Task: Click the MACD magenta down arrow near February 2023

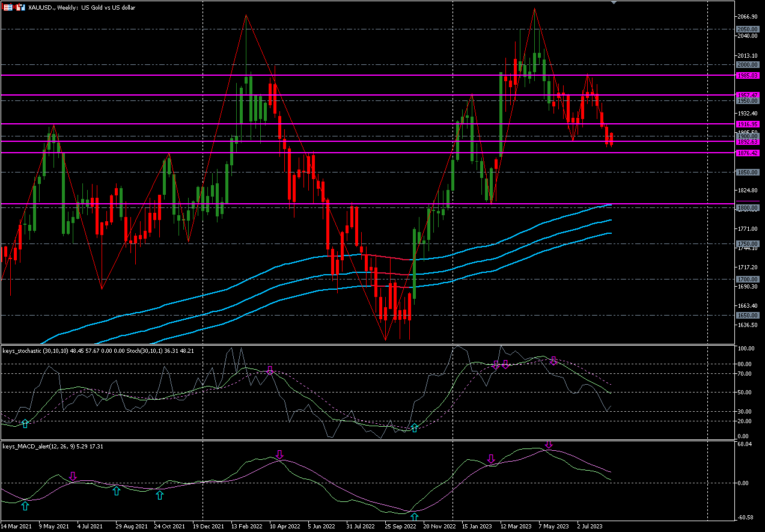Action: pos(490,459)
